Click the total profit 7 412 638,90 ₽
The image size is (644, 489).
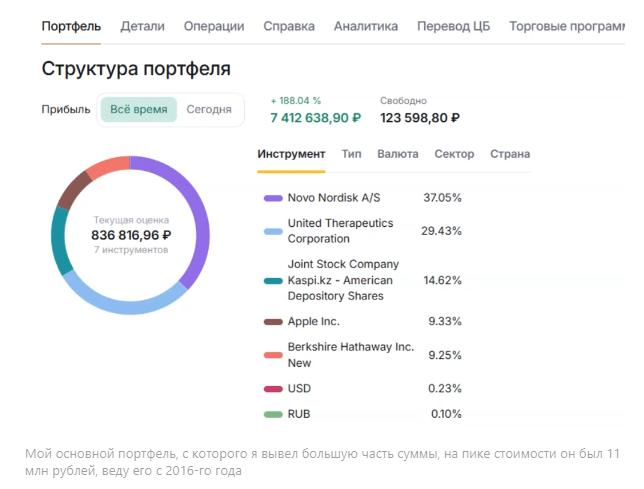click(x=315, y=118)
